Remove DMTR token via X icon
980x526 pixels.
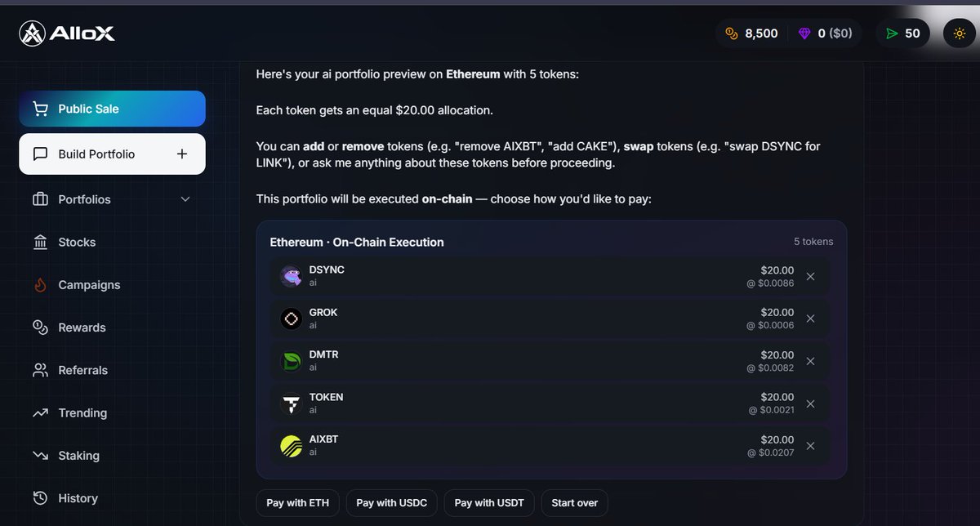coord(810,361)
